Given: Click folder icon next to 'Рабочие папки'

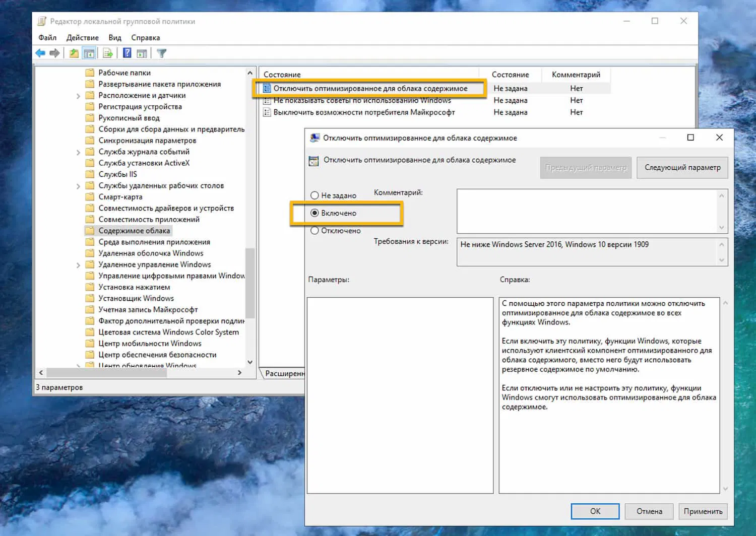Looking at the screenshot, I should 90,73.
